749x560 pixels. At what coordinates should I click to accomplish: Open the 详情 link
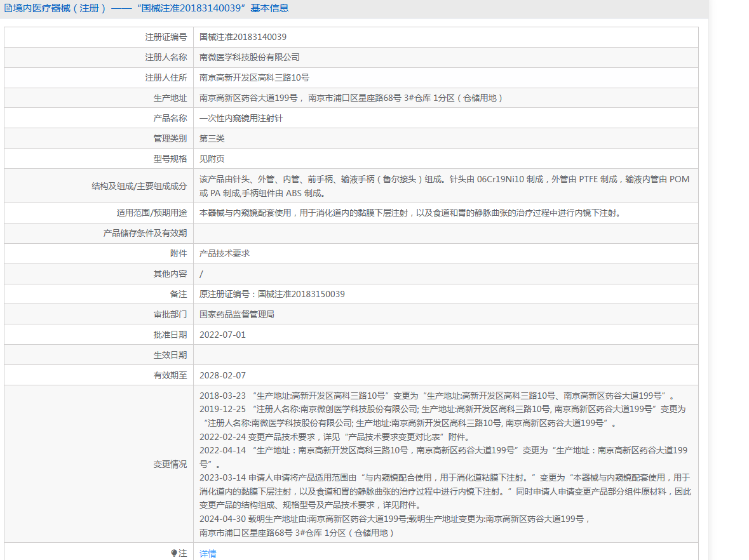tap(208, 554)
